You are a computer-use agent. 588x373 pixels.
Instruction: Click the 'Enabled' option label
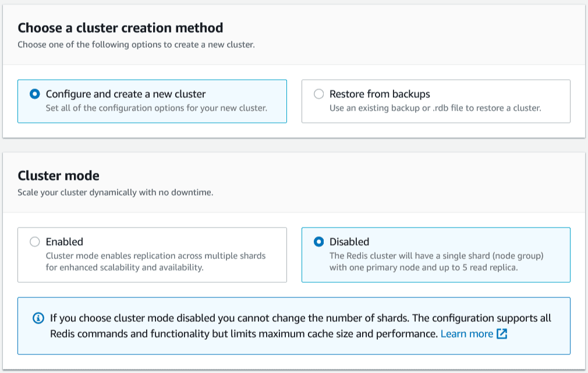65,241
